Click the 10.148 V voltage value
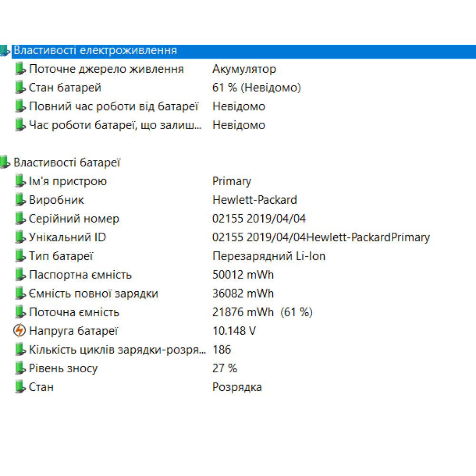 (x=234, y=331)
